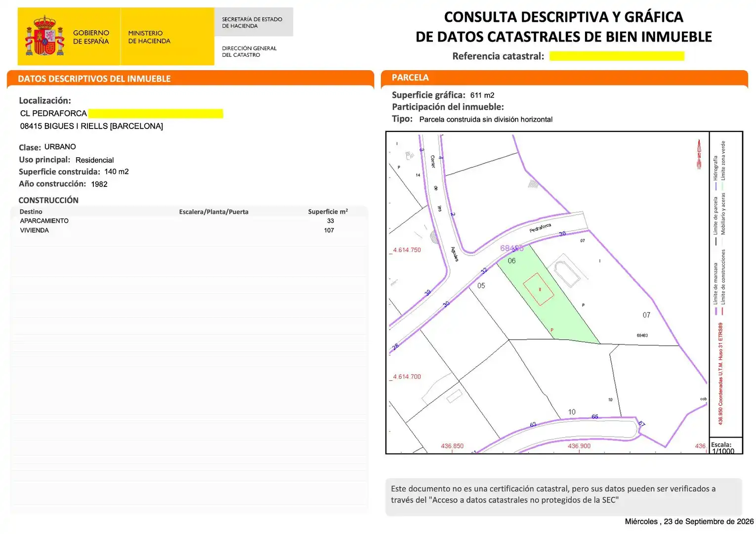Click the "4.614.750" coordinate label on the map

[407, 250]
